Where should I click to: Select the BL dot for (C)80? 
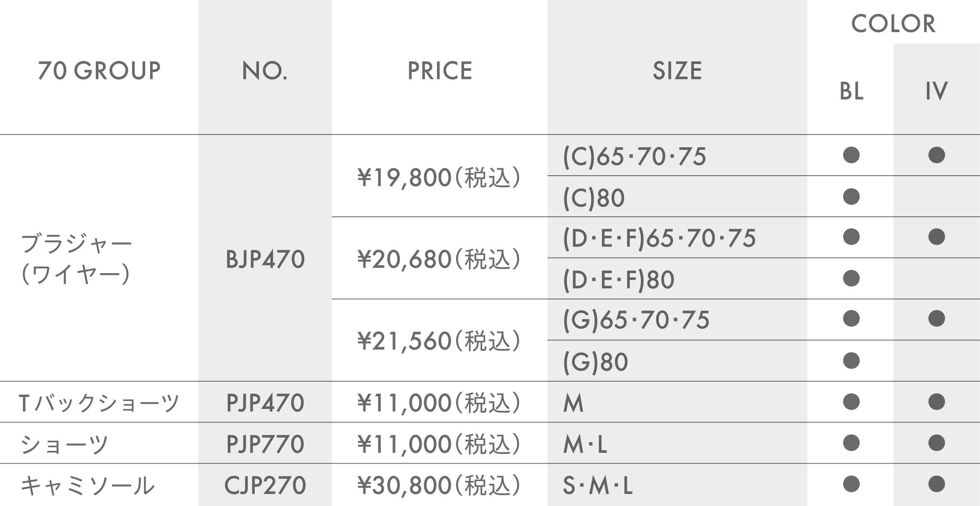851,197
